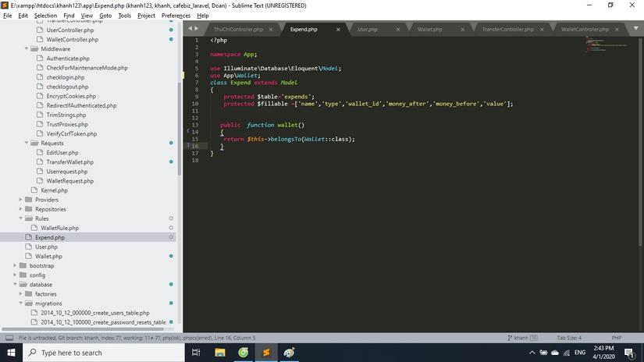This screenshot has width=644, height=362.
Task: Change PHP syntax in status bar
Action: coord(616,338)
